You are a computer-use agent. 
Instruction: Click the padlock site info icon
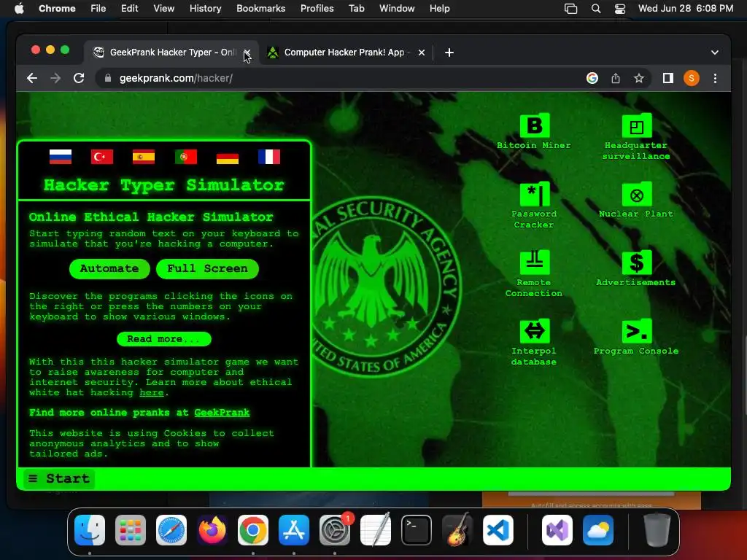[x=108, y=78]
